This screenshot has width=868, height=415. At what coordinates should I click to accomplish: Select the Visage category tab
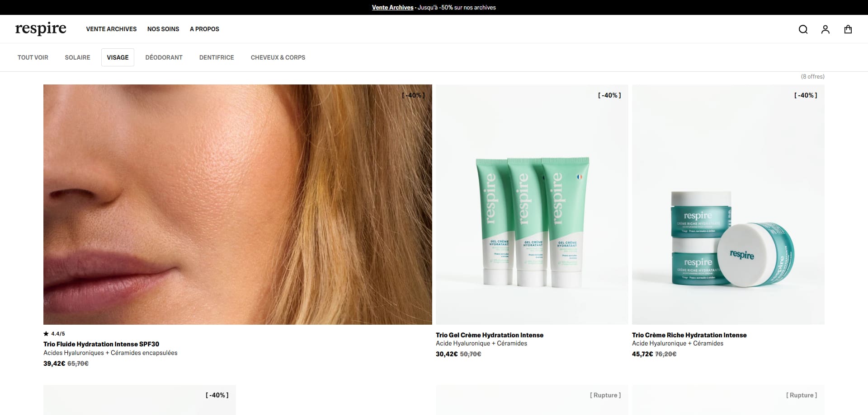click(x=118, y=57)
